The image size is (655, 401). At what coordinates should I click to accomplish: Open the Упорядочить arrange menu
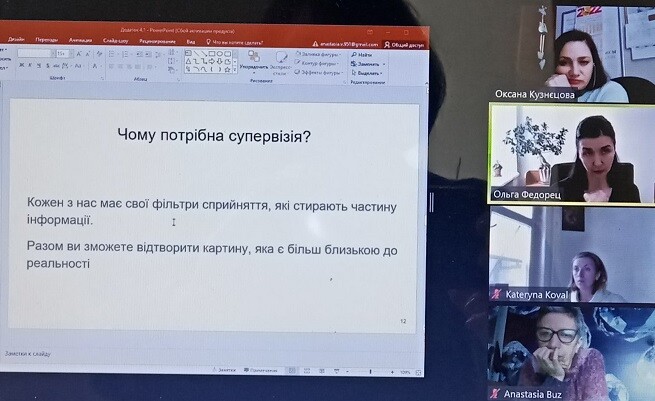(254, 61)
